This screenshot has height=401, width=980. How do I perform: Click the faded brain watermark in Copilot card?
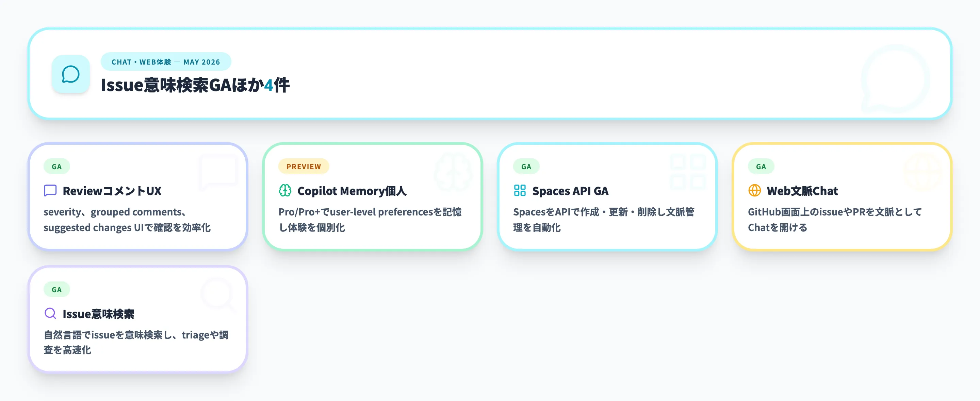coord(452,172)
